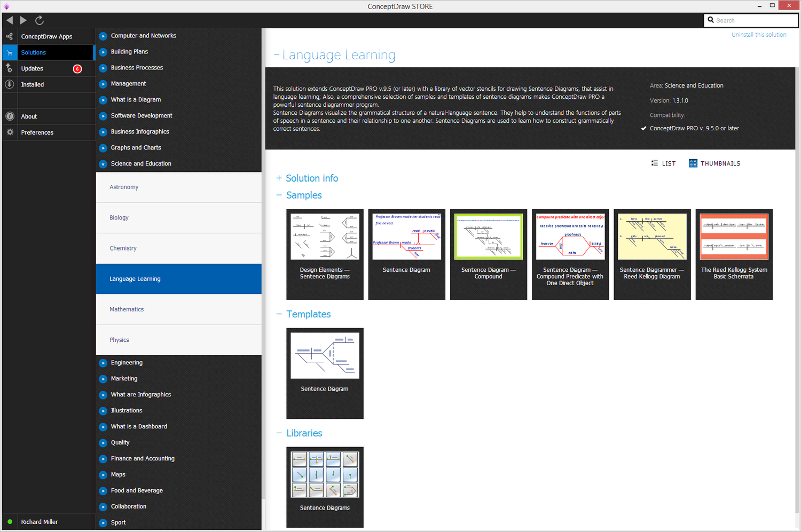
Task: Click the red updates count badge
Action: pos(77,68)
